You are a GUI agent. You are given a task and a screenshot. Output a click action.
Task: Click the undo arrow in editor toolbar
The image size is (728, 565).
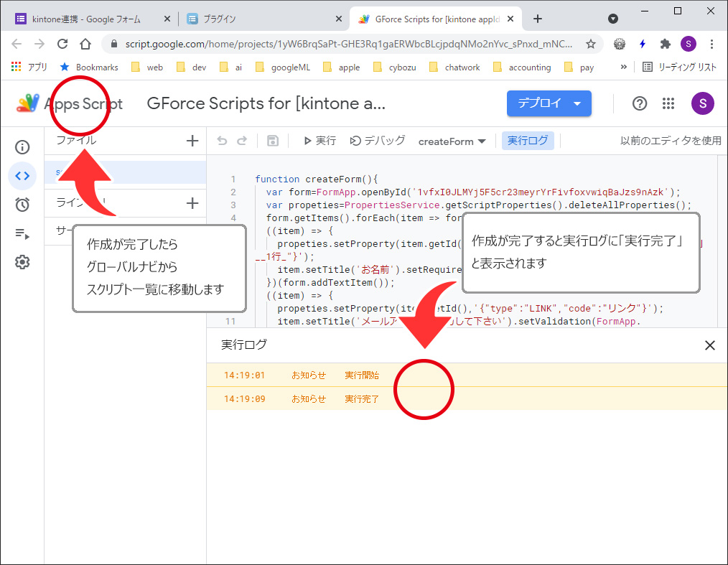tap(222, 141)
